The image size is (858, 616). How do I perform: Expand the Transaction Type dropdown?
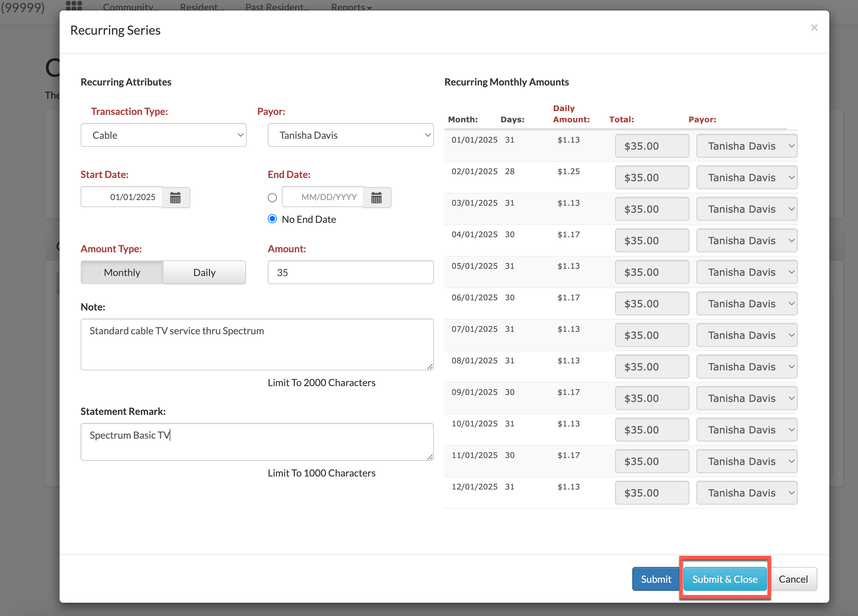tap(163, 135)
